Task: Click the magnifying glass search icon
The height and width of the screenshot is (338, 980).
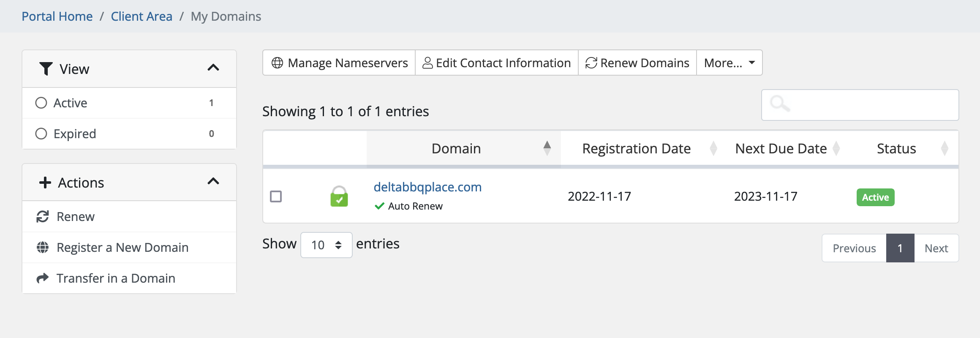Action: [x=780, y=104]
